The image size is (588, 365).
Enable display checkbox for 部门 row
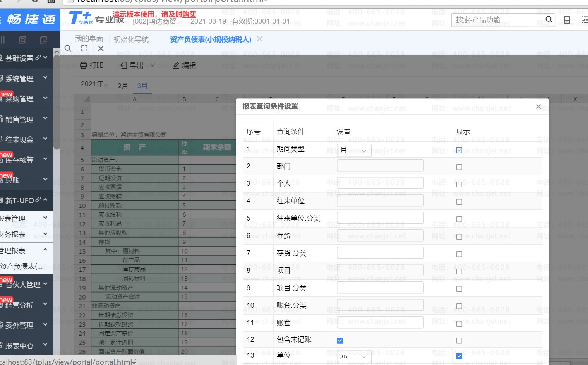click(459, 167)
